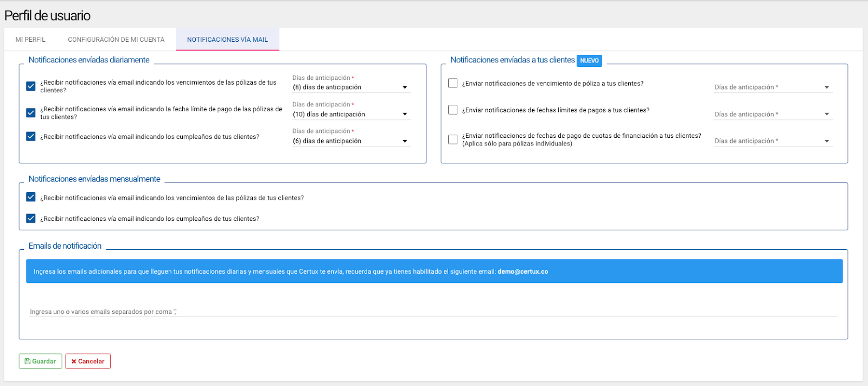Open the (6) días de anticipación dropdown
868x386 pixels.
[351, 141]
